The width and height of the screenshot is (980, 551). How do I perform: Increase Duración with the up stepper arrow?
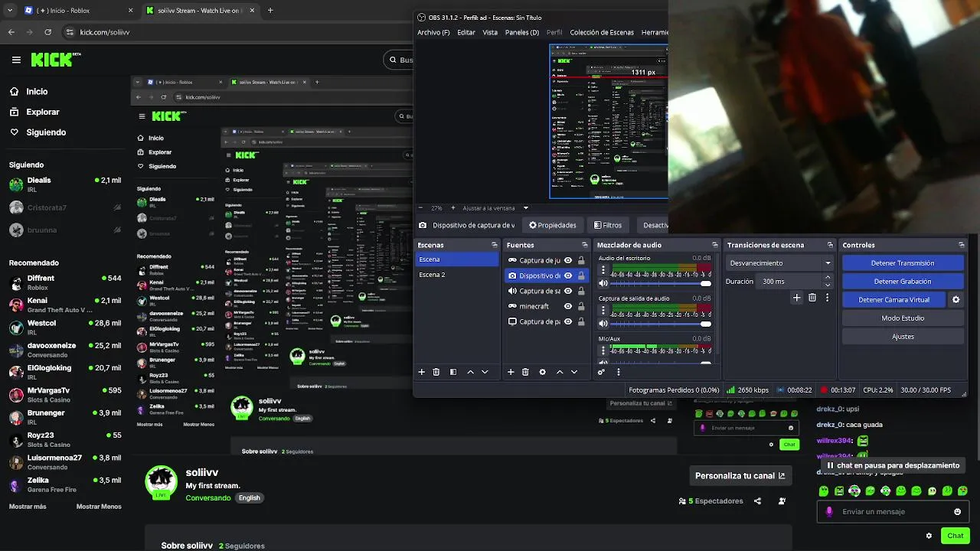(x=828, y=278)
